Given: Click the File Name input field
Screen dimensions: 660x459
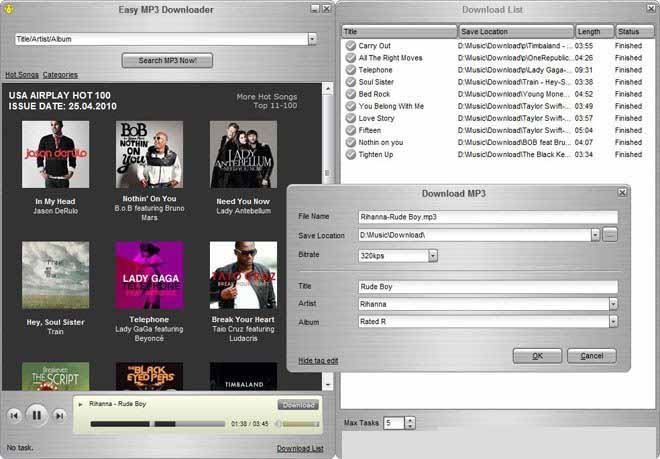Looking at the screenshot, I should click(487, 217).
